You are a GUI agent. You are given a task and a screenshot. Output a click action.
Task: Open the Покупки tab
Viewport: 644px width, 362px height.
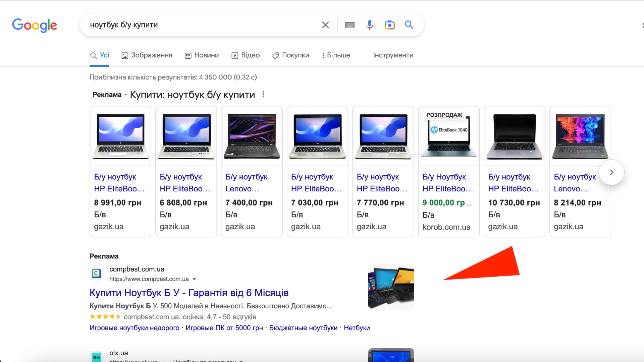click(291, 55)
